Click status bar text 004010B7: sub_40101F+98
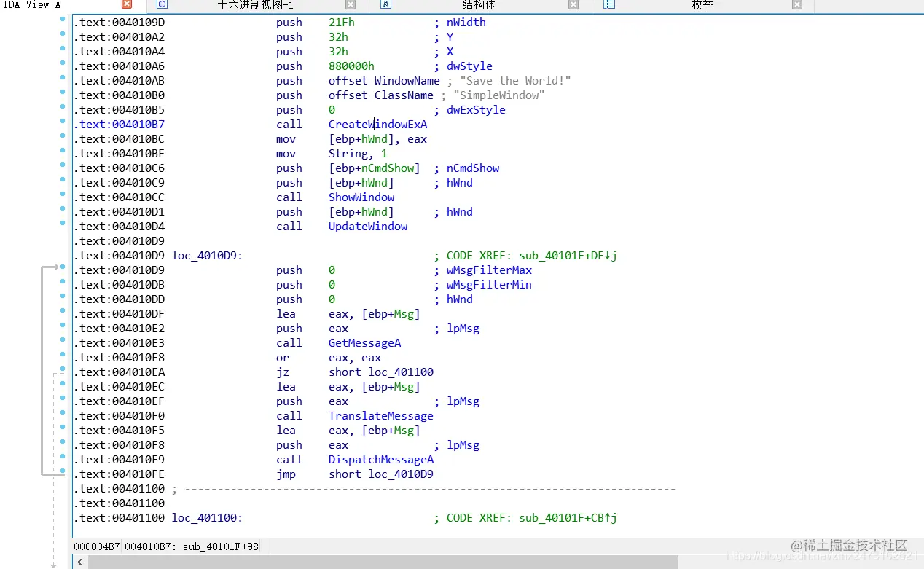The width and height of the screenshot is (924, 569). [x=192, y=546]
